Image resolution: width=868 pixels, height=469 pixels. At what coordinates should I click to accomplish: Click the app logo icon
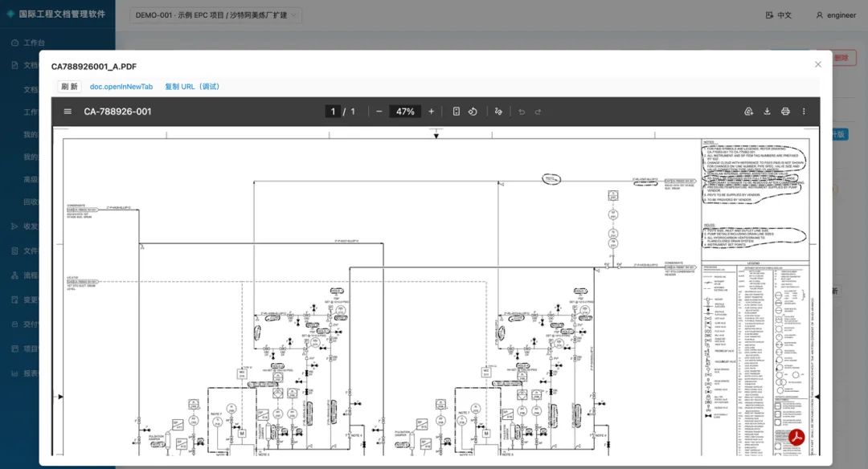tap(10, 14)
